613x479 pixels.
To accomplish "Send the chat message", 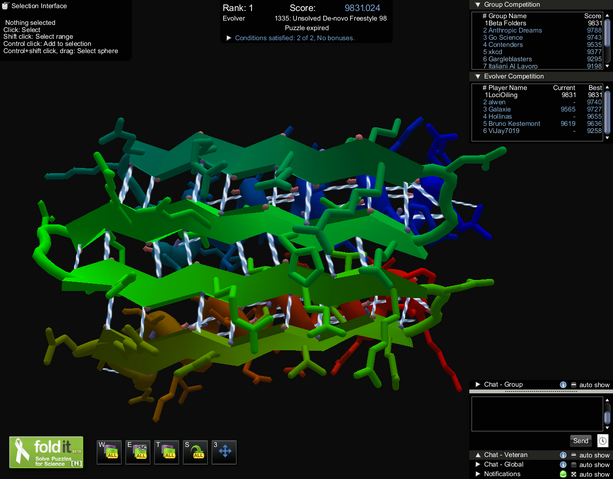I will (581, 441).
